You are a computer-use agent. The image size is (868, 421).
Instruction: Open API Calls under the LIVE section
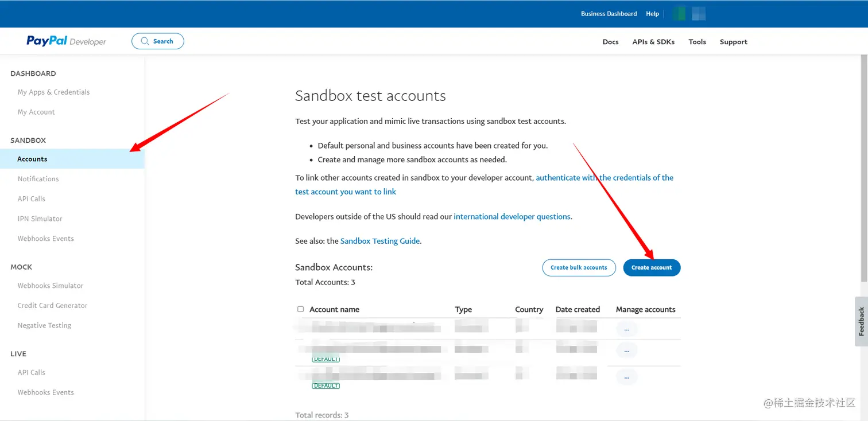(x=31, y=372)
